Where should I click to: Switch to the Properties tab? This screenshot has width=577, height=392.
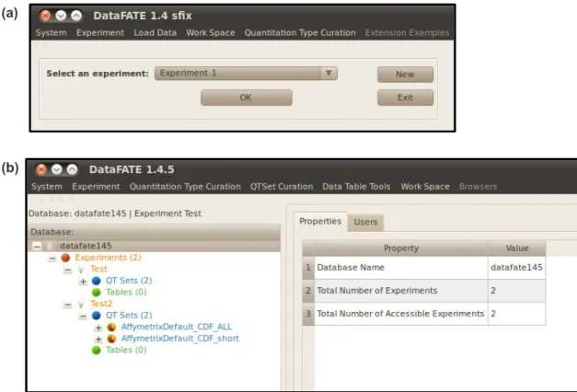click(320, 221)
